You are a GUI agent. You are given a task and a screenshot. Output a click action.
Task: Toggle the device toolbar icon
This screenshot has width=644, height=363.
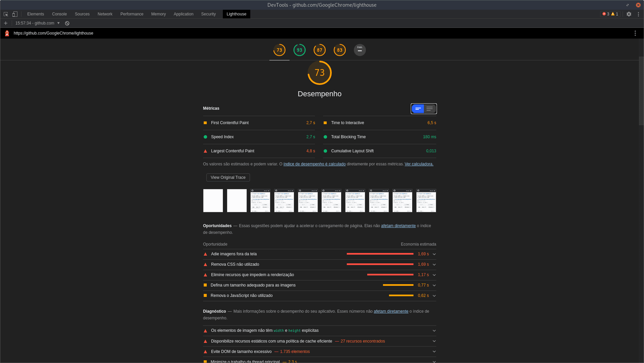point(15,14)
